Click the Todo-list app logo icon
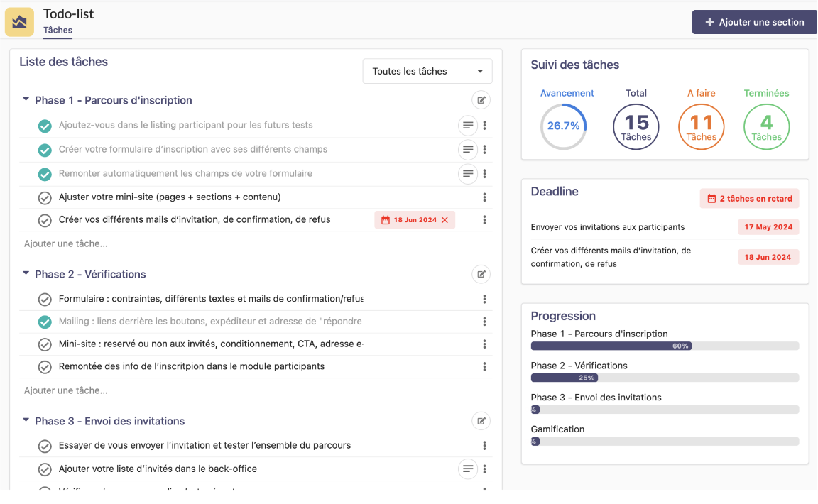 point(19,22)
